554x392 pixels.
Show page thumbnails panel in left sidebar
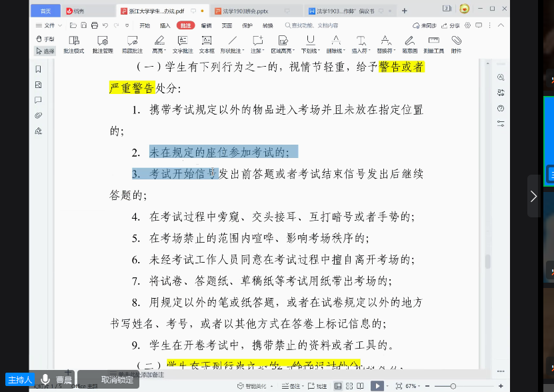pos(39,85)
